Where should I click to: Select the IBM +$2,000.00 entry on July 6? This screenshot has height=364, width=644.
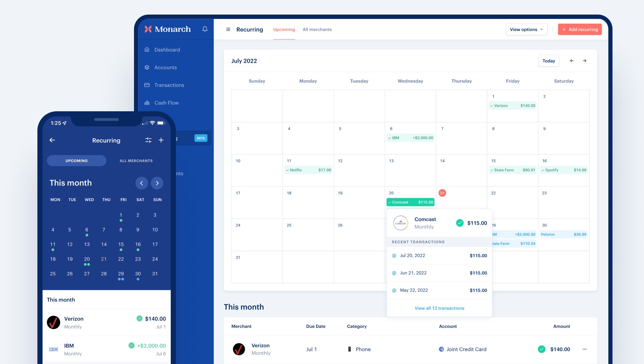tap(411, 138)
